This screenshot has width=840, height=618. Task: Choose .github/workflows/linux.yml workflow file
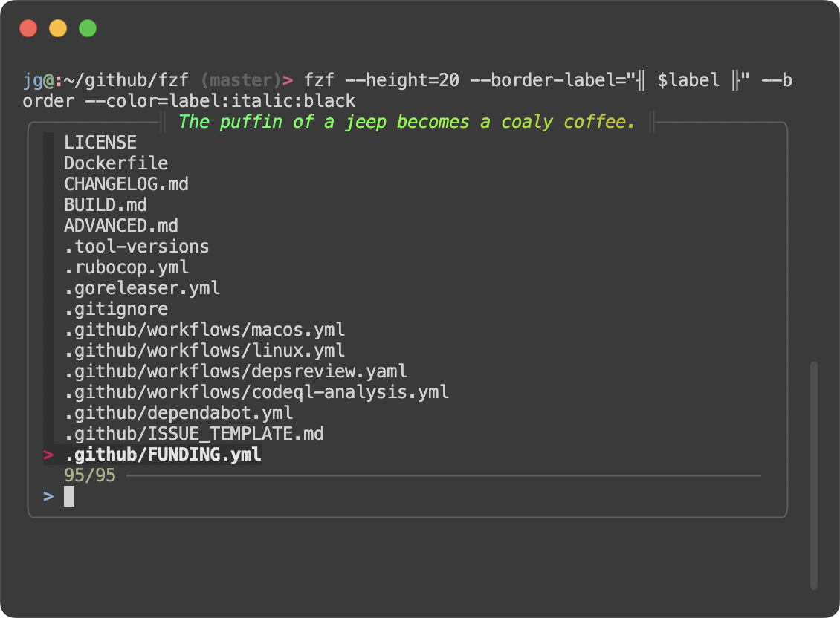coord(202,350)
